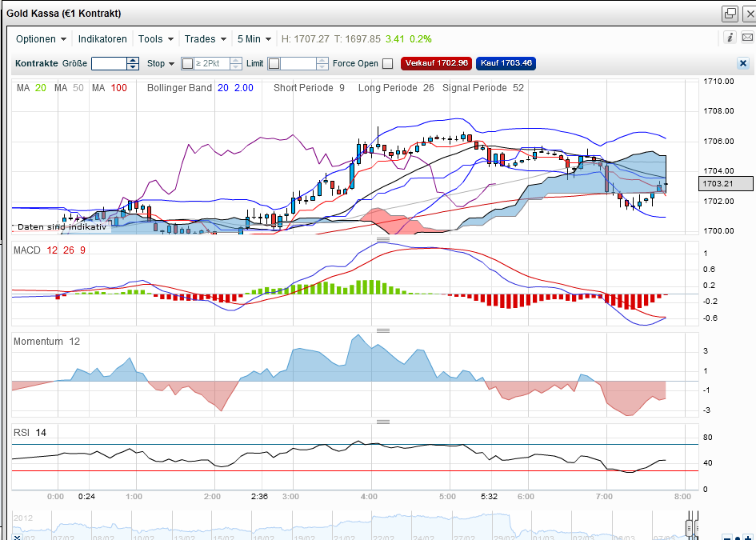Click the blue X to close order panel
This screenshot has width=756, height=540.
click(x=742, y=63)
